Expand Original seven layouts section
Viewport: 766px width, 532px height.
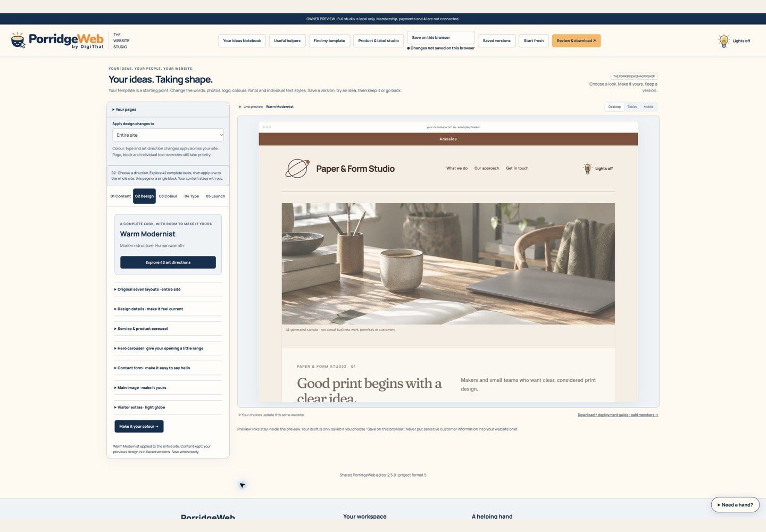click(x=168, y=289)
